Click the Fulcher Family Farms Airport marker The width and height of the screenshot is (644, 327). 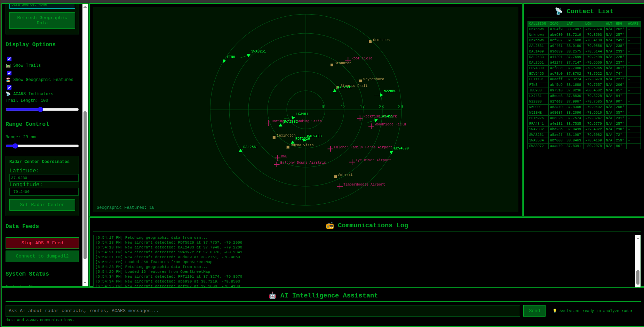tap(330, 149)
